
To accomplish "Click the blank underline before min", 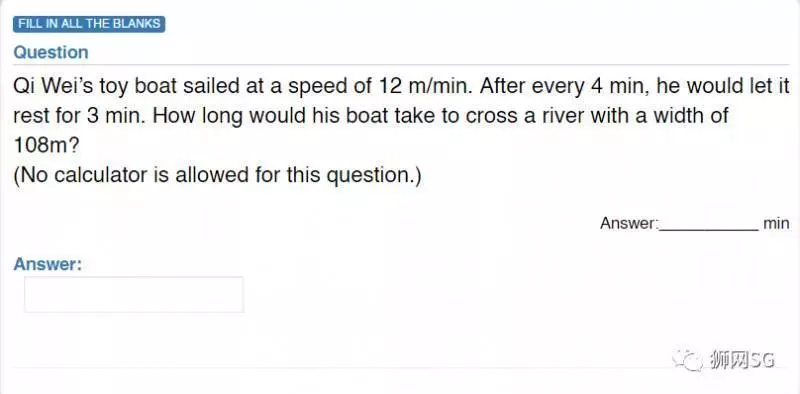I will 709,225.
